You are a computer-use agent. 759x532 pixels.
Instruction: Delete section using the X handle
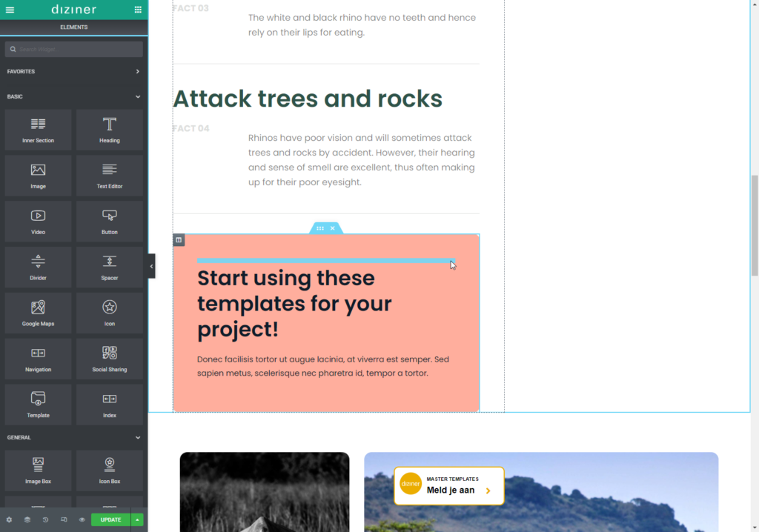tap(333, 228)
